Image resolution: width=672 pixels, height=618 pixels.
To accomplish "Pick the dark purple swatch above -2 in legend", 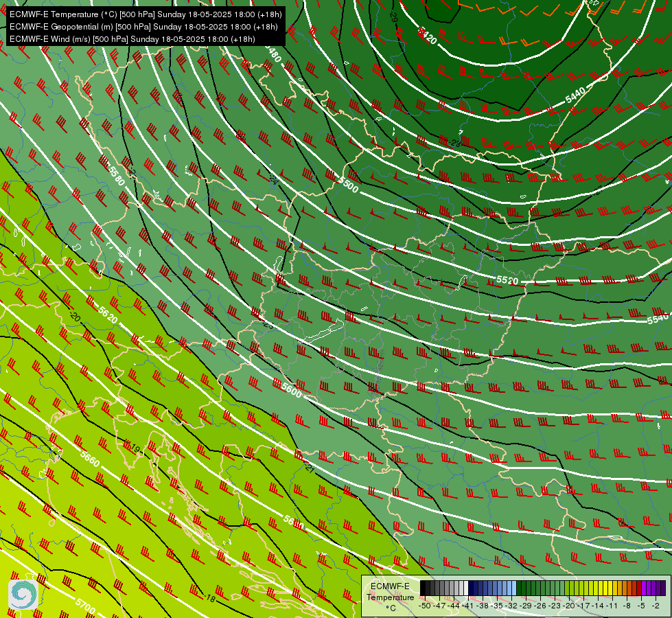I will pyautogui.click(x=663, y=588).
